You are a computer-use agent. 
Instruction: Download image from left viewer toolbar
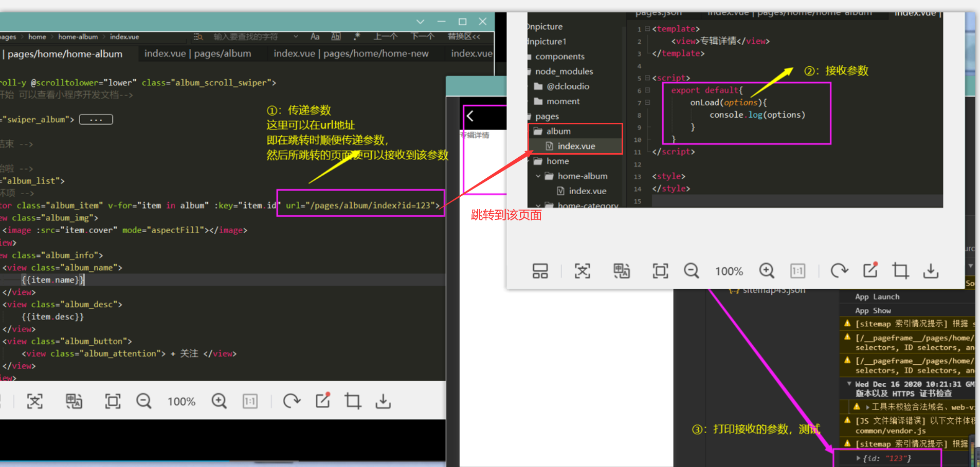click(383, 401)
